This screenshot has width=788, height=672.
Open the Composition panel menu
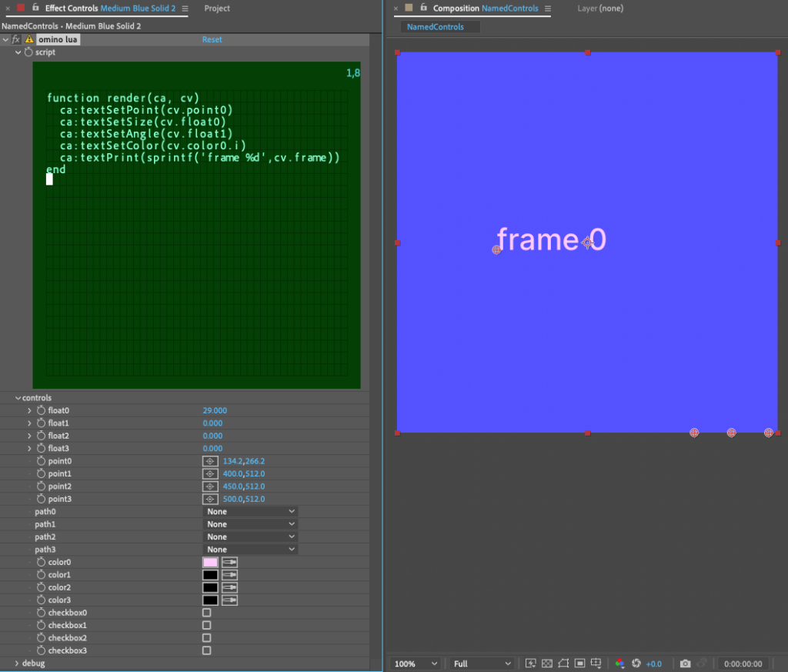548,8
